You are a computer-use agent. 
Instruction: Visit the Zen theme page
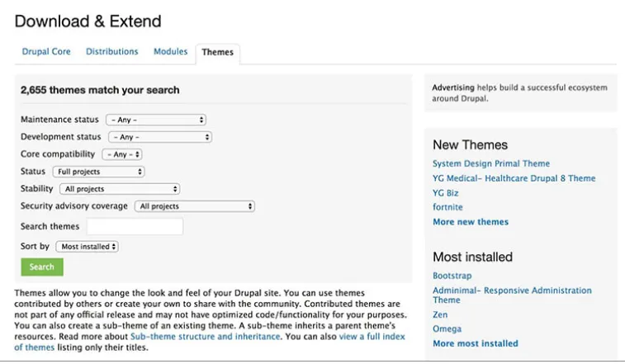[440, 315]
